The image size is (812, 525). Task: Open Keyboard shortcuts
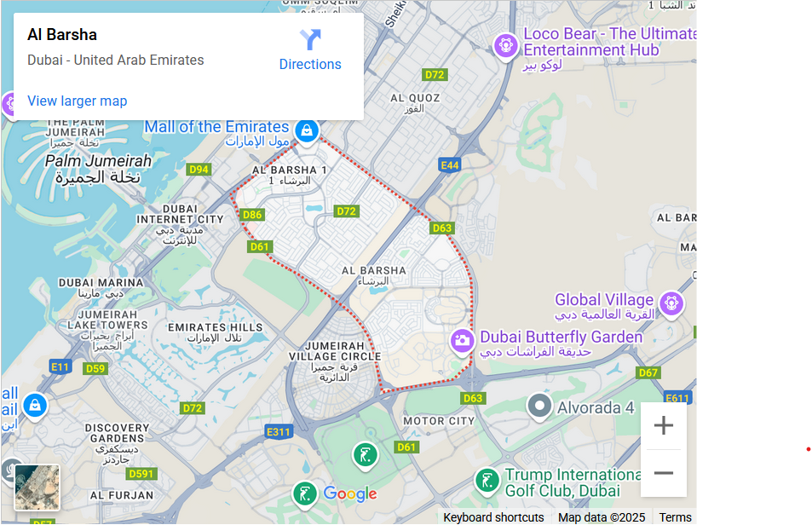pyautogui.click(x=493, y=517)
